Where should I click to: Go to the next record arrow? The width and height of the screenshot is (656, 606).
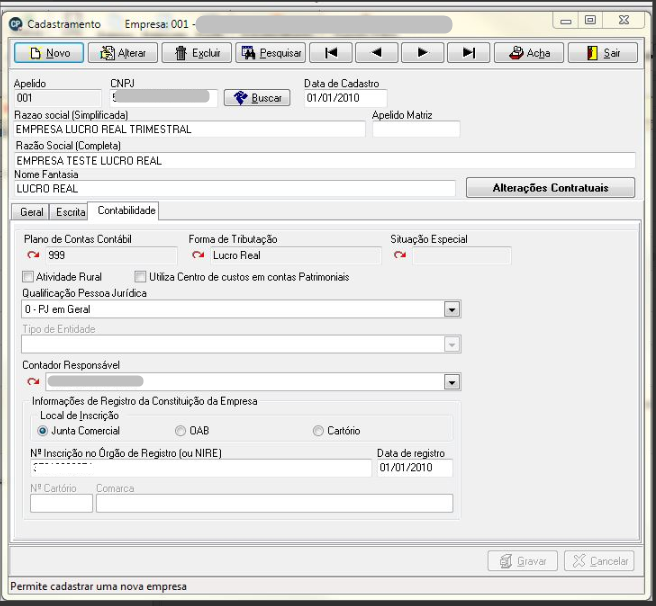(423, 53)
